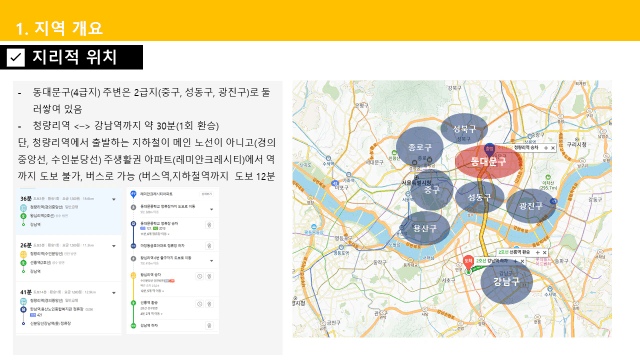Expand the 36분 route option
The width and height of the screenshot is (640, 360).
114,199
